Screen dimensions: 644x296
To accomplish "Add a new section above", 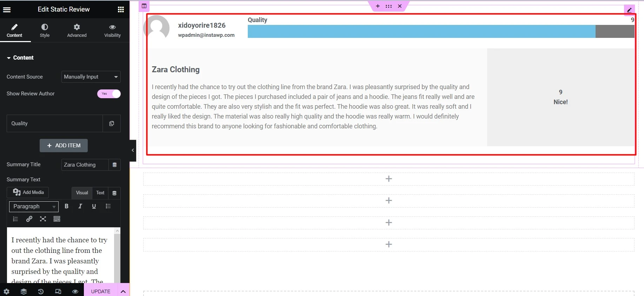I will tap(378, 6).
